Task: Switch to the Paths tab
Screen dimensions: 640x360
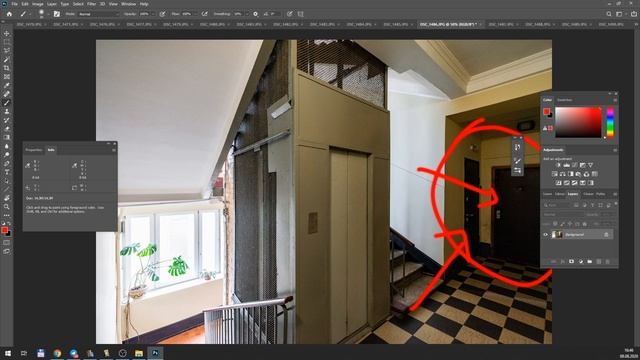Action: tap(600, 194)
